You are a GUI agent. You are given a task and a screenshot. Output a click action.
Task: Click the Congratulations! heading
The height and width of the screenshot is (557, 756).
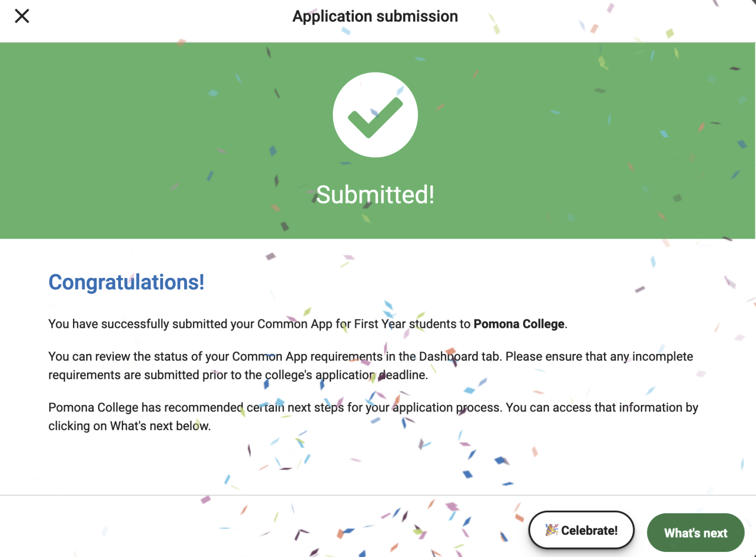tap(126, 282)
